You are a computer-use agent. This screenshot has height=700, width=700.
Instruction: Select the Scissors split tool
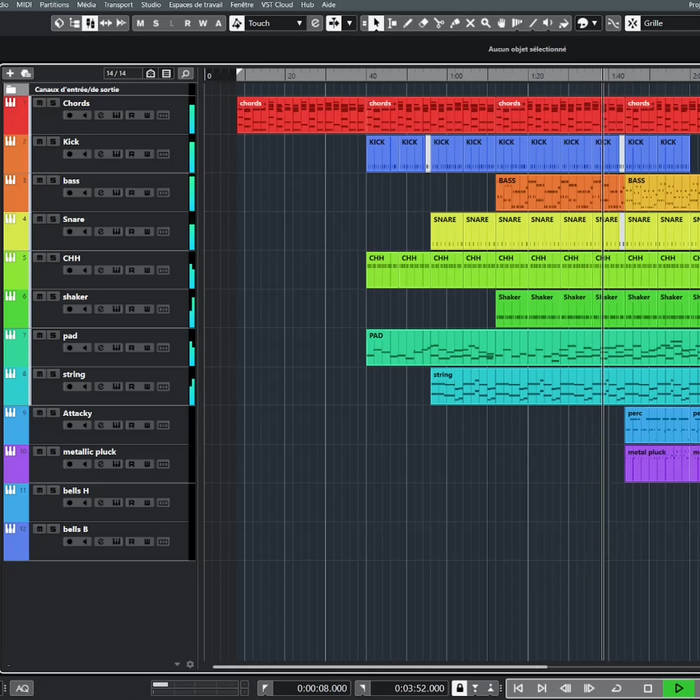(438, 23)
